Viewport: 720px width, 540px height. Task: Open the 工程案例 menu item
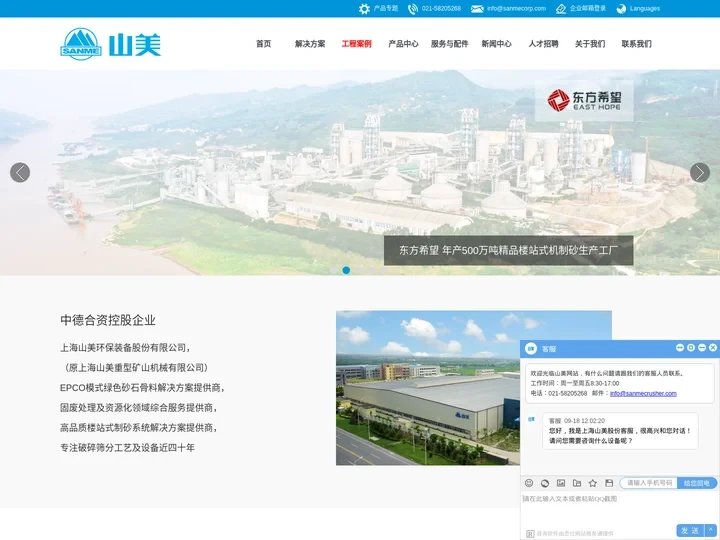pos(357,44)
